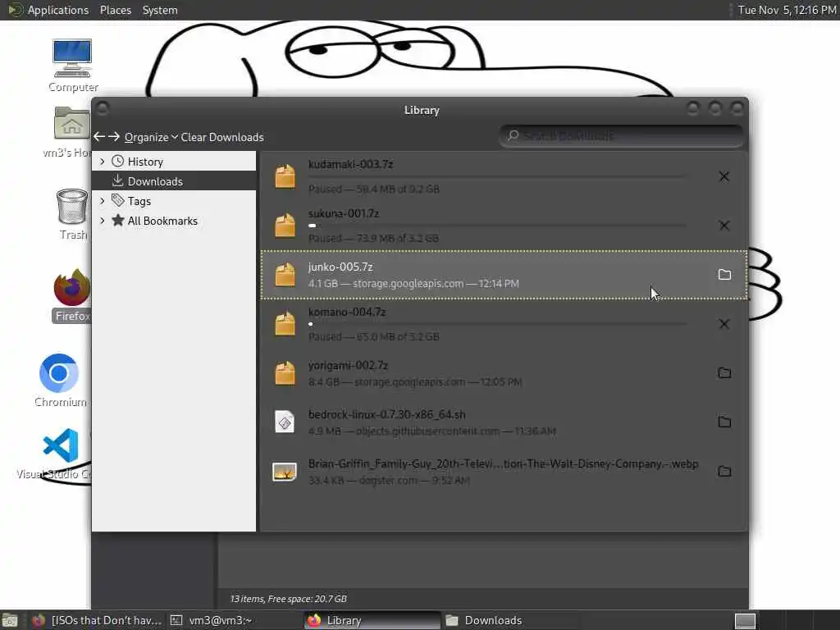Open containing folder for yorigami-002.7z
The height and width of the screenshot is (630, 840).
click(724, 373)
